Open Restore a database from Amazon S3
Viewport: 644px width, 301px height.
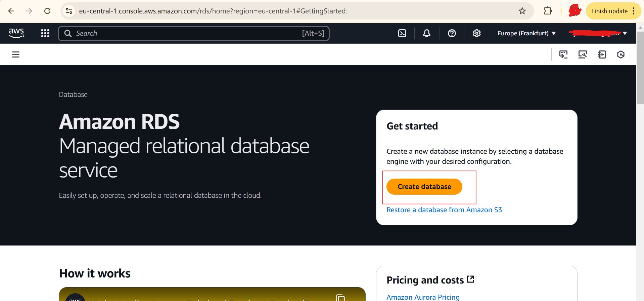tap(444, 210)
